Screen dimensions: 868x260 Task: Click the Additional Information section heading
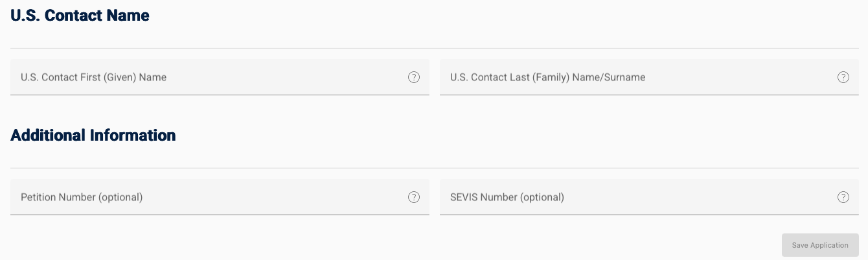[x=93, y=136]
